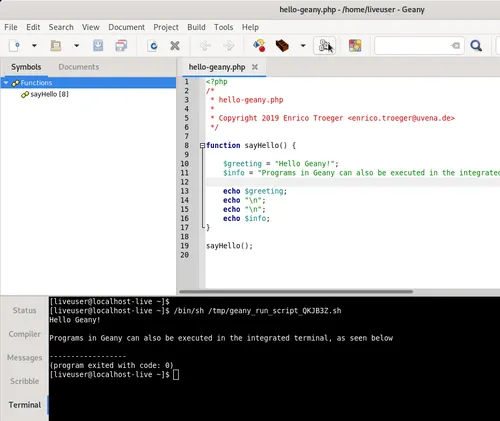Switch to the Documents sidebar tab

point(79,67)
